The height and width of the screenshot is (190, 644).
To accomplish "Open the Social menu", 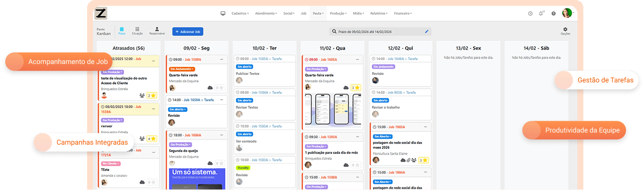I will pos(289,13).
